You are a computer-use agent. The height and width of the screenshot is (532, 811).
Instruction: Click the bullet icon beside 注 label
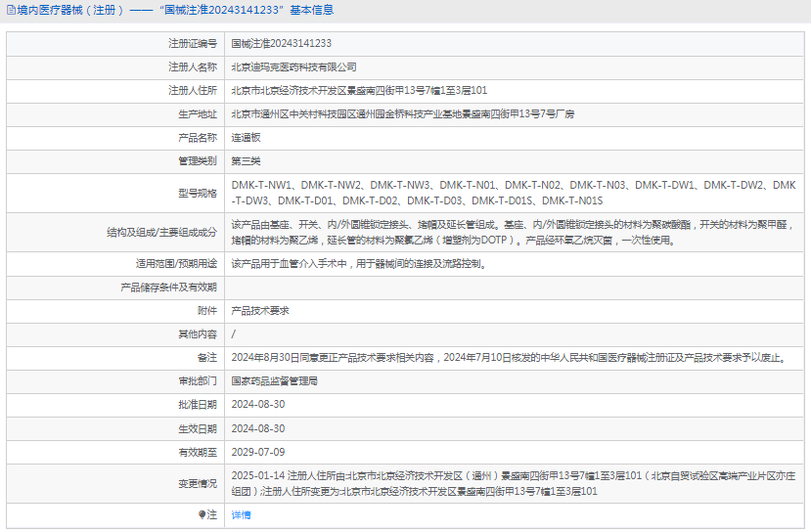point(203,514)
